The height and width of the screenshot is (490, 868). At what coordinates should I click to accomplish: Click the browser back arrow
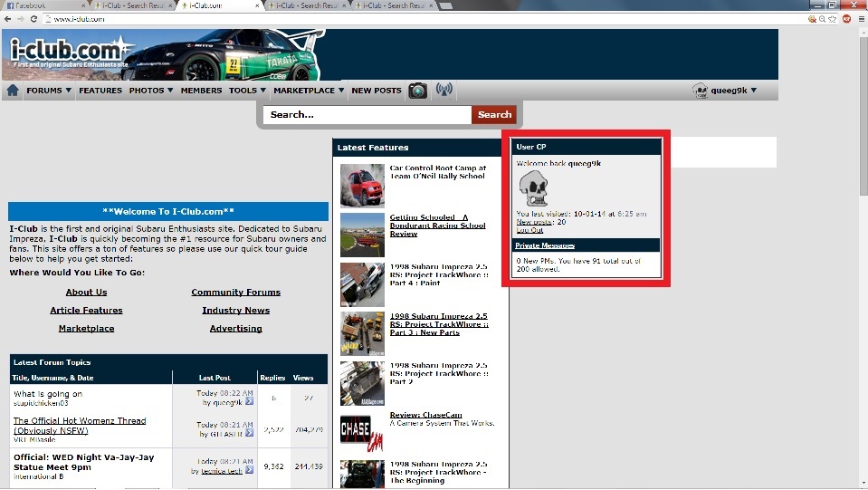(x=7, y=19)
